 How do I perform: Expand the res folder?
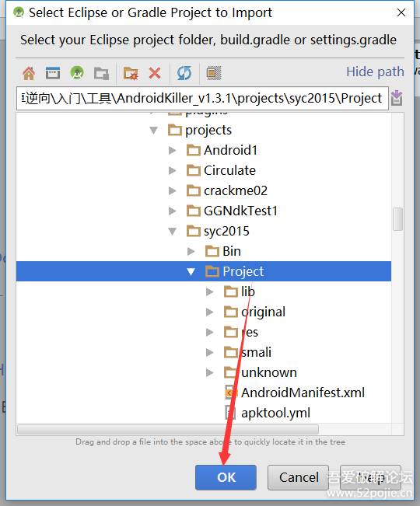pos(210,332)
